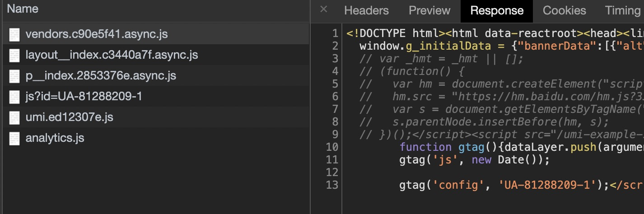Click the commented var _hmt line
This screenshot has height=214, width=644.
[441, 59]
